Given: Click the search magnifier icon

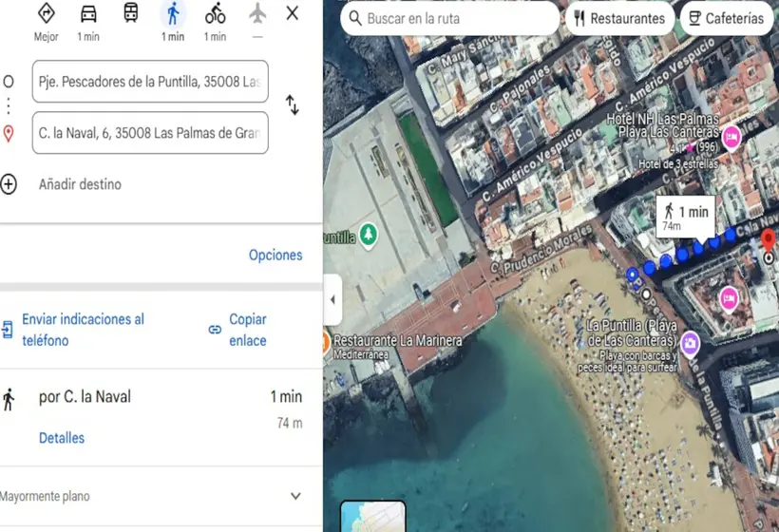Looking at the screenshot, I should point(354,18).
